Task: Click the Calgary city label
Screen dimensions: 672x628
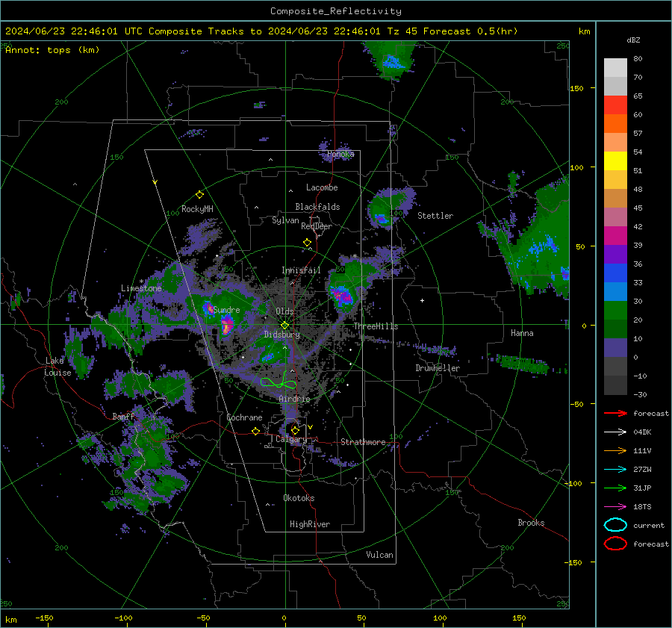Action: point(291,439)
